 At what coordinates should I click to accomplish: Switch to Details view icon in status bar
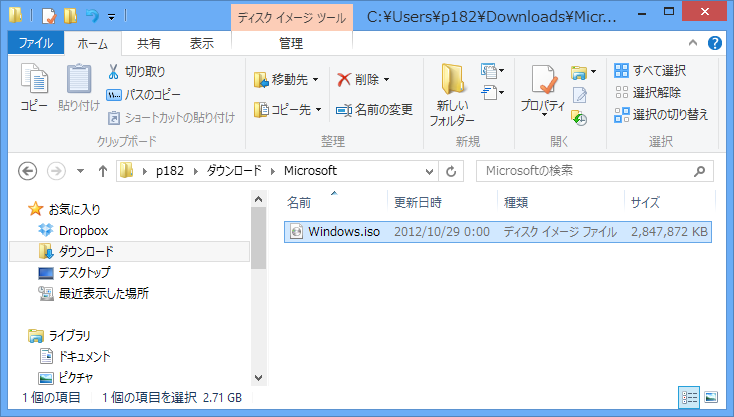point(689,397)
